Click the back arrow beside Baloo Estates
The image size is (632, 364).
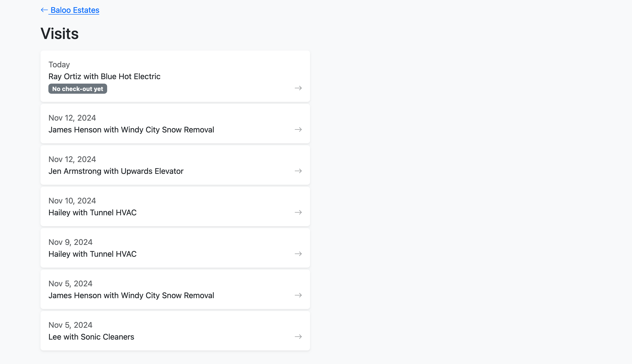point(44,10)
